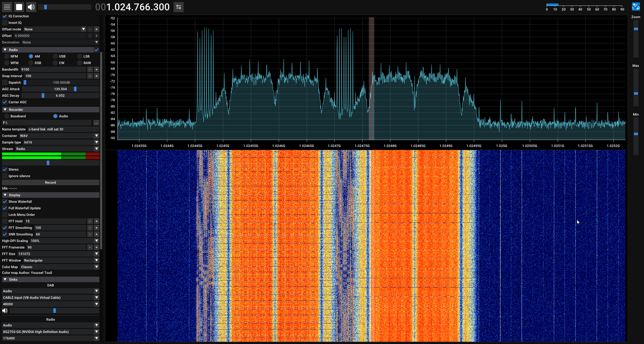Viewport: 644px width, 344px height.
Task: Collapse the Sinks section
Action: tap(5, 279)
